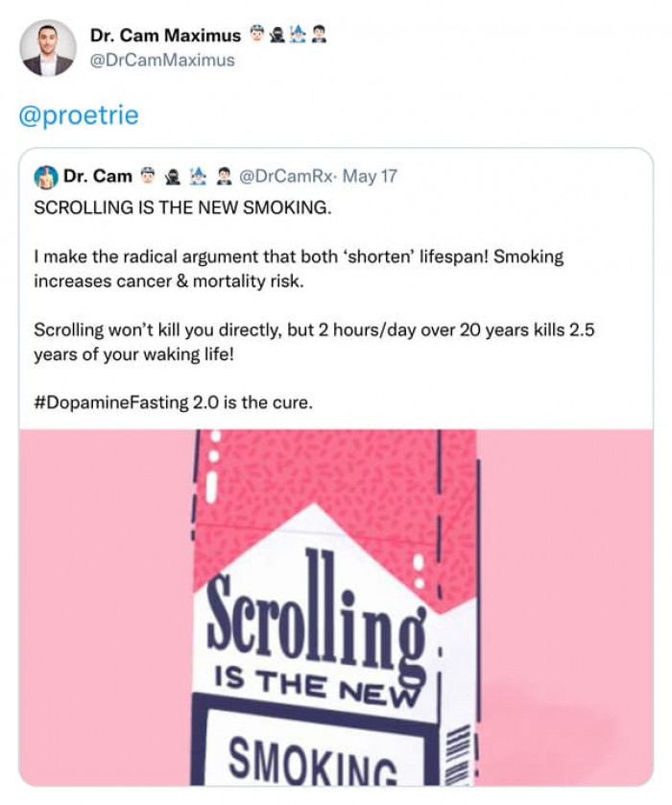Open the Dr. Cam Maximus display name
Screen dimensions: 672x805
[x=166, y=36]
